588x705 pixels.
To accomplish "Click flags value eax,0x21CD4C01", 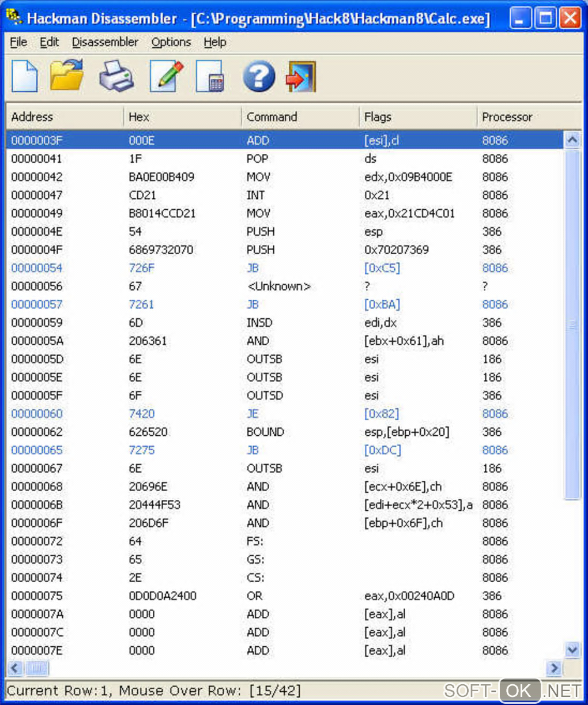I will point(409,213).
